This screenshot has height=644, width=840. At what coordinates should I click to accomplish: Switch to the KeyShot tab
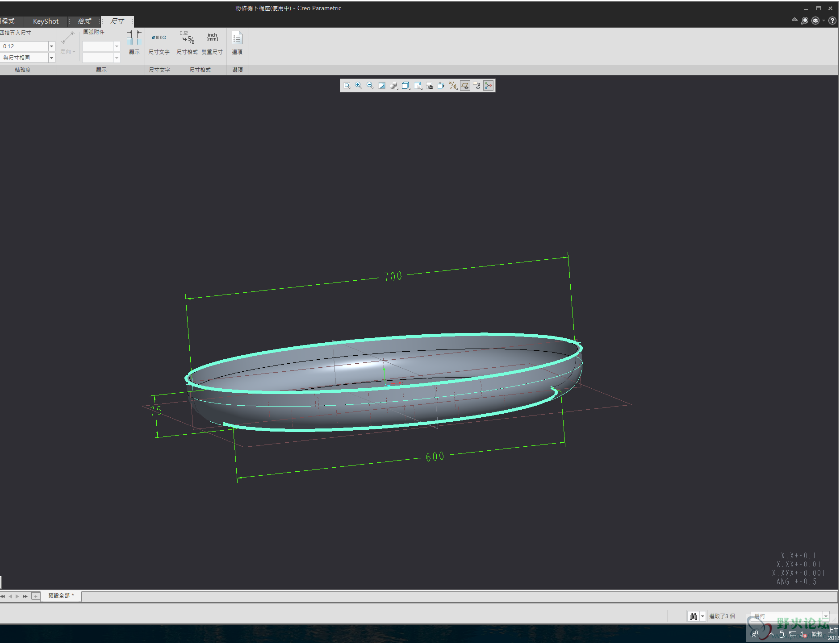pos(46,21)
